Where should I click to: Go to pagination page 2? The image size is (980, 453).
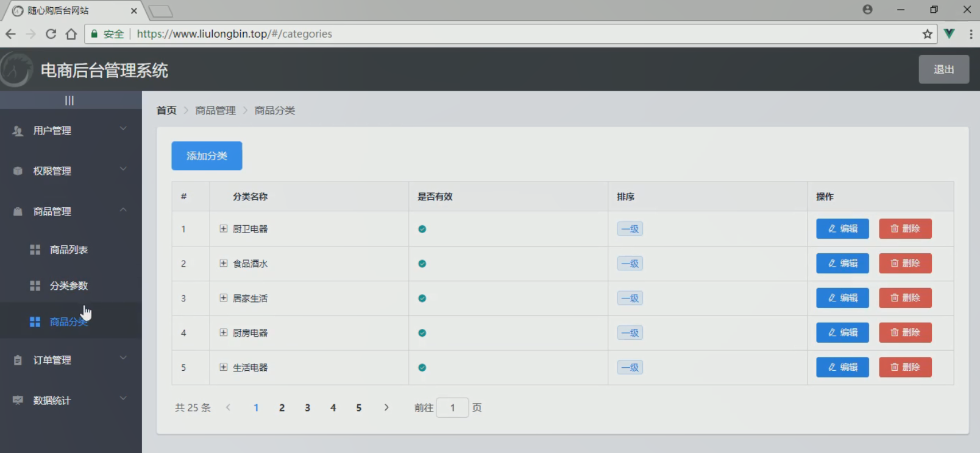click(282, 408)
